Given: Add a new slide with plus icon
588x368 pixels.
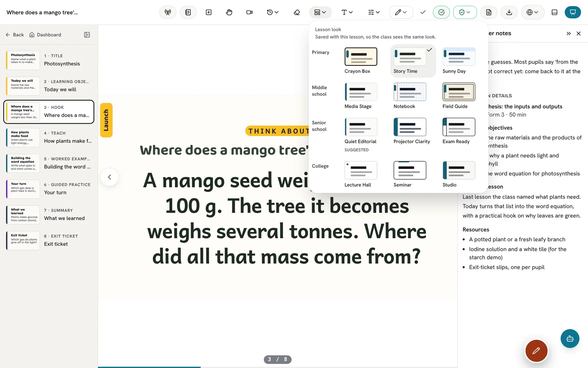Looking at the screenshot, I should pos(209,12).
